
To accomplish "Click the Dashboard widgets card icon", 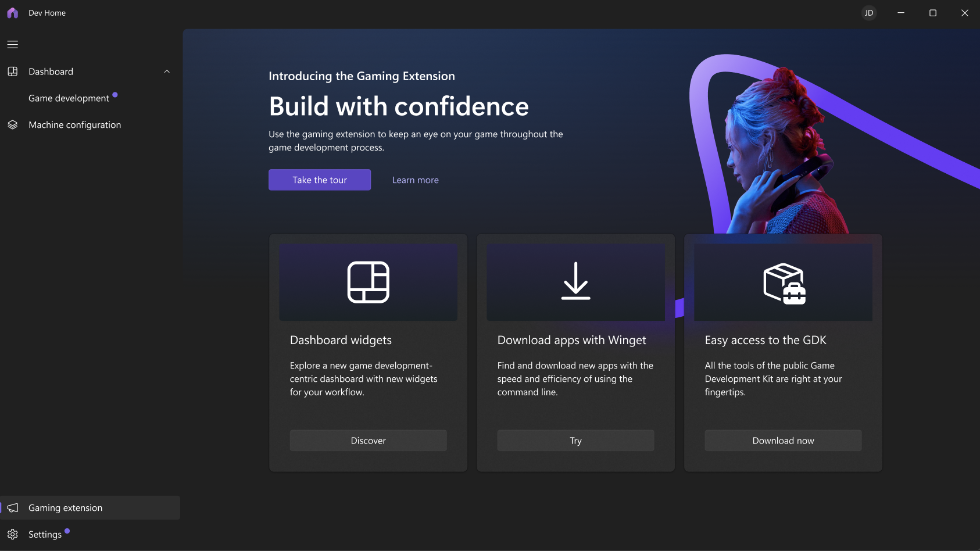I will pyautogui.click(x=369, y=282).
